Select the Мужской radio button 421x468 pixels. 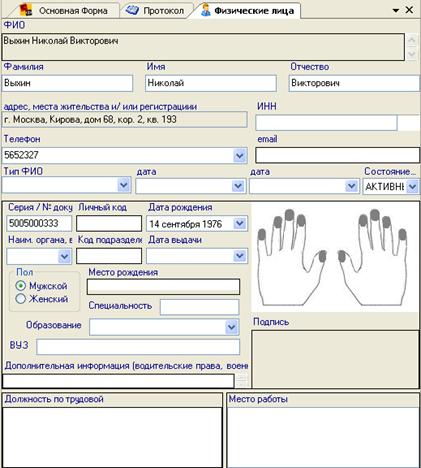click(20, 286)
